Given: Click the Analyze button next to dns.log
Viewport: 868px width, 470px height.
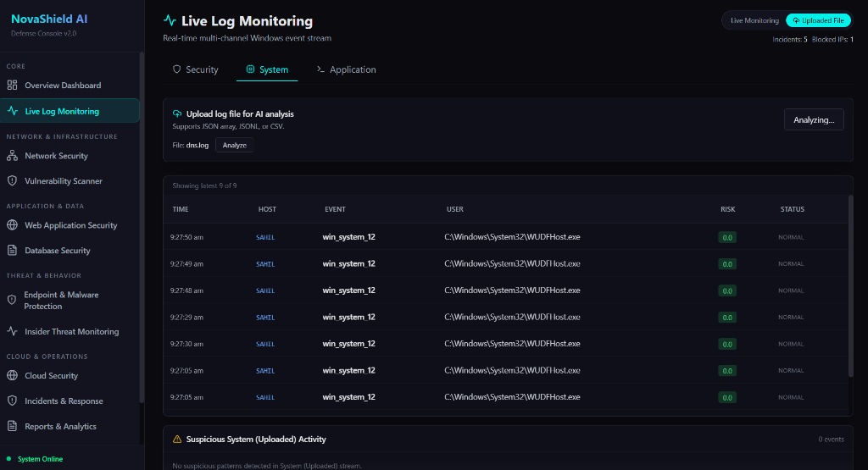Looking at the screenshot, I should (234, 146).
